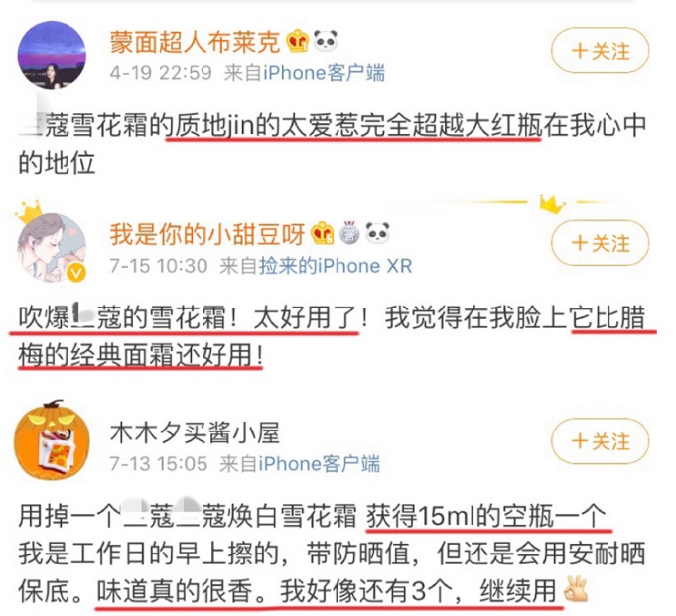Follow user 木木夕买酱小屋

(x=601, y=440)
